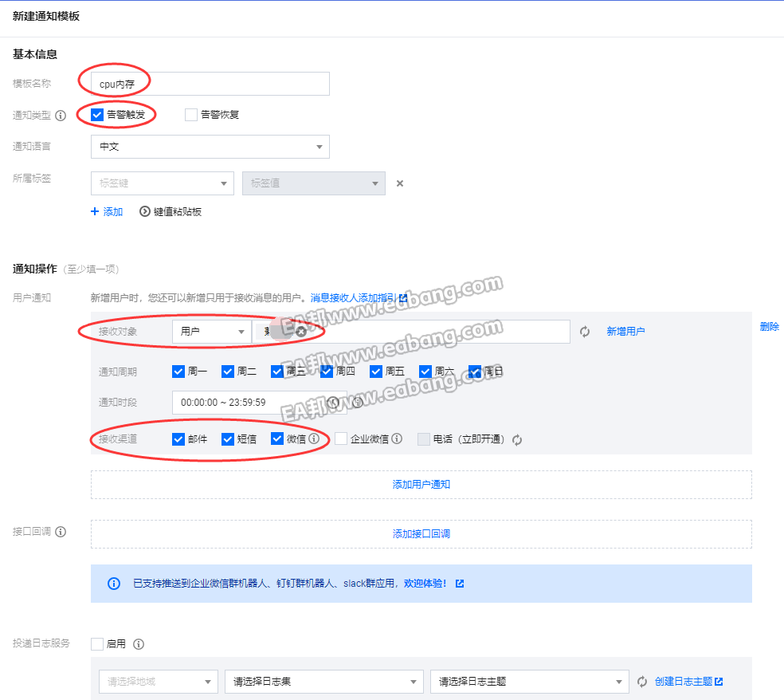This screenshot has height=700, width=784.
Task: Click refresh icon before 创建日志主题
Action: point(642,682)
